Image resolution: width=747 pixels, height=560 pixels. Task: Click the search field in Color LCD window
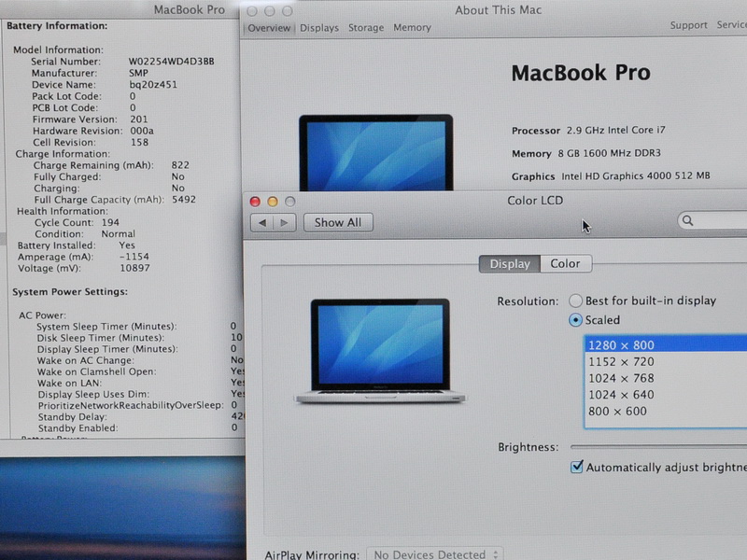pyautogui.click(x=712, y=220)
